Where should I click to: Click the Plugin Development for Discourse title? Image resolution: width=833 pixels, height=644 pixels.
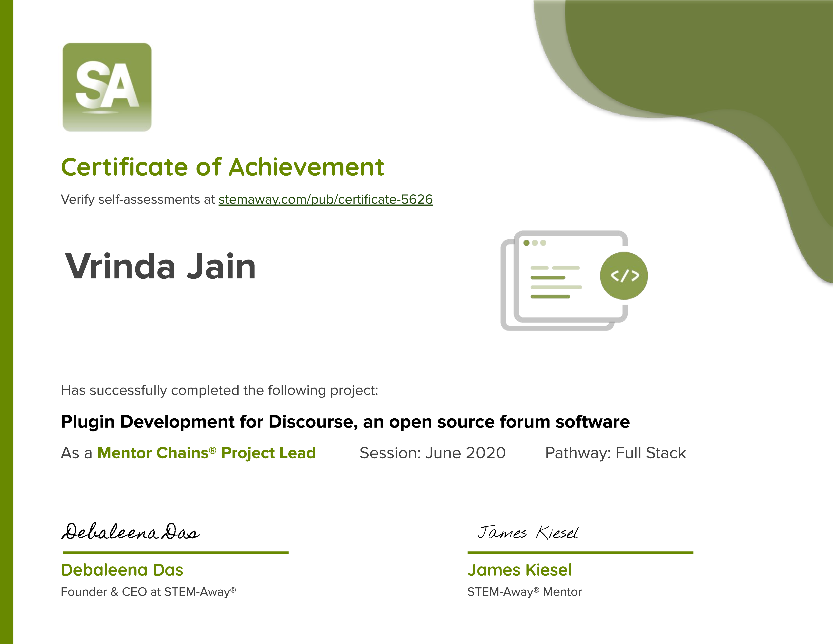coord(345,422)
